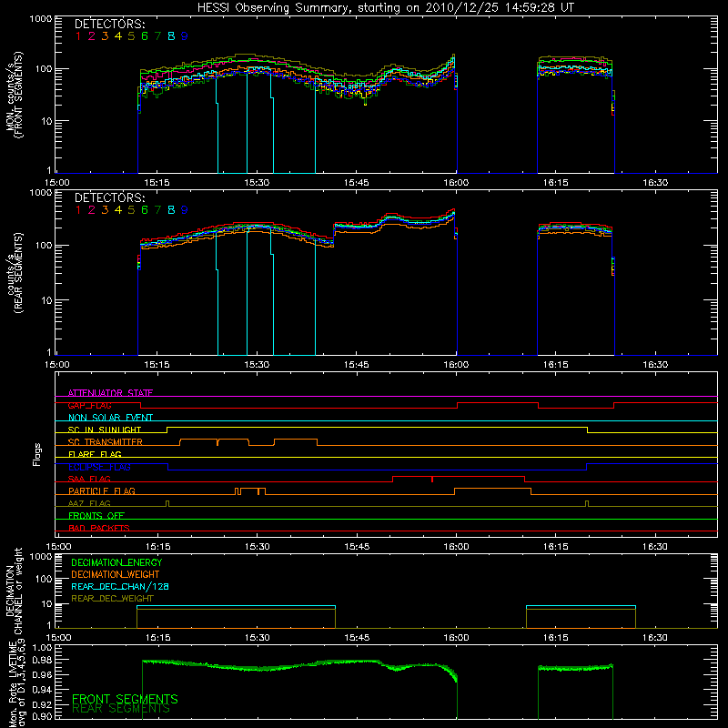
Task: Click the BAD_PACKETS flag label
Action: coord(99,529)
